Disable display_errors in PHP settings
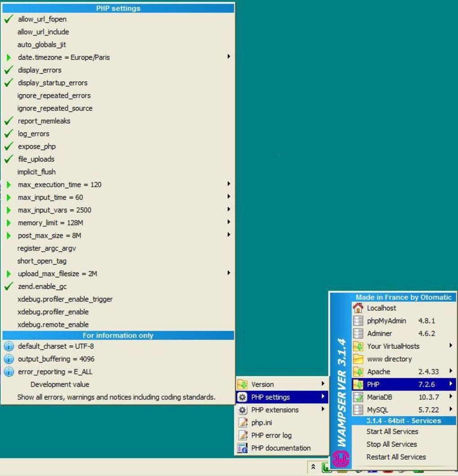The width and height of the screenshot is (458, 476). [x=40, y=70]
